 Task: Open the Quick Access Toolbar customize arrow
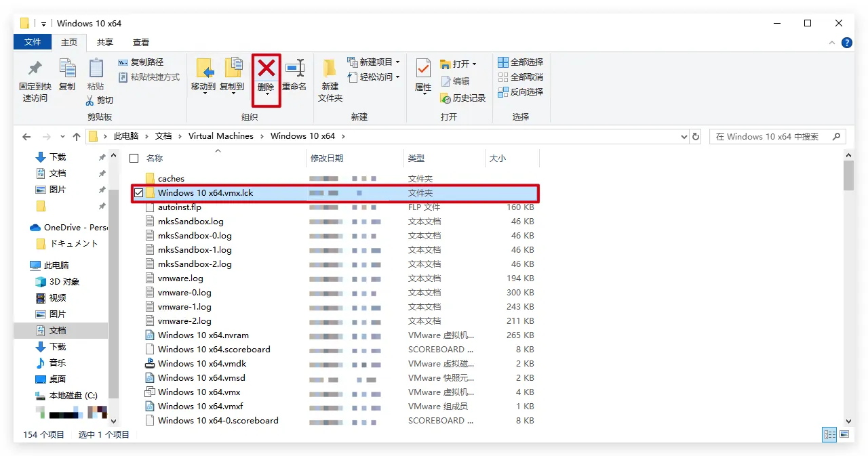coord(44,24)
